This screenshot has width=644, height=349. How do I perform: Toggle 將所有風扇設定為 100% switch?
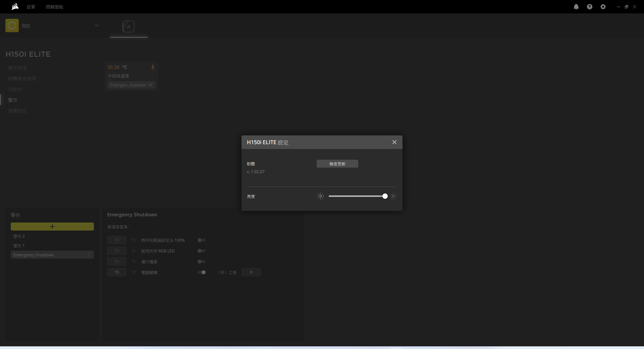click(202, 240)
